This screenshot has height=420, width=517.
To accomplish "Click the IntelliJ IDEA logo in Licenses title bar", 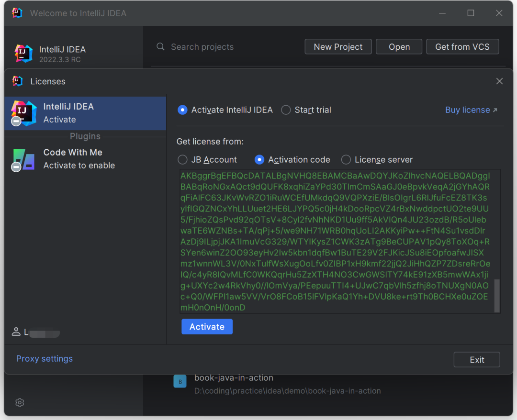I will [18, 81].
